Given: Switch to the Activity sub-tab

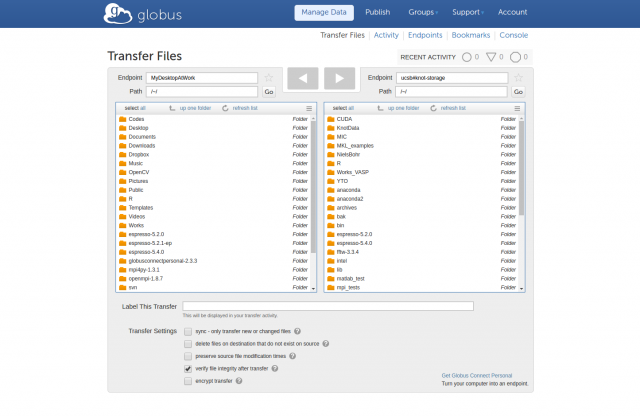Looking at the screenshot, I should point(386,35).
